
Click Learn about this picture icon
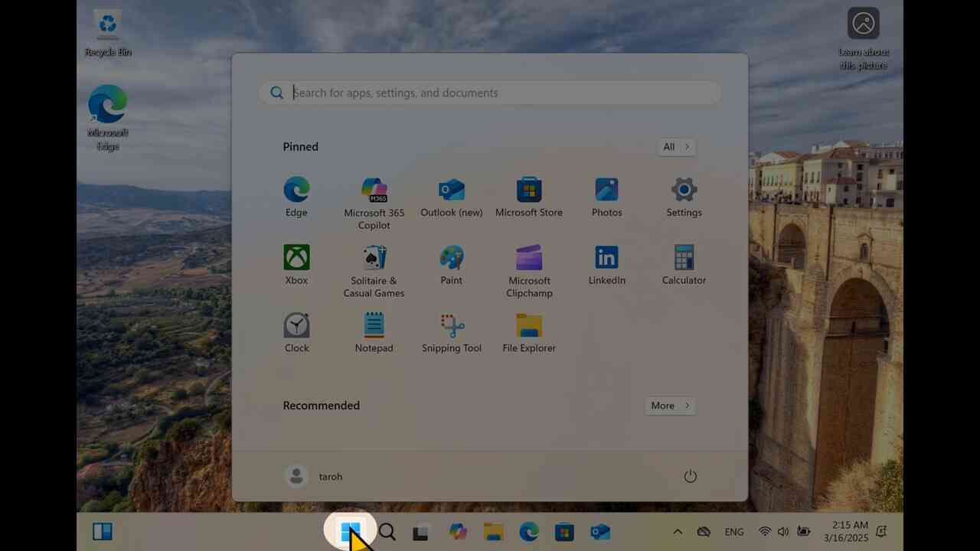[x=864, y=39]
